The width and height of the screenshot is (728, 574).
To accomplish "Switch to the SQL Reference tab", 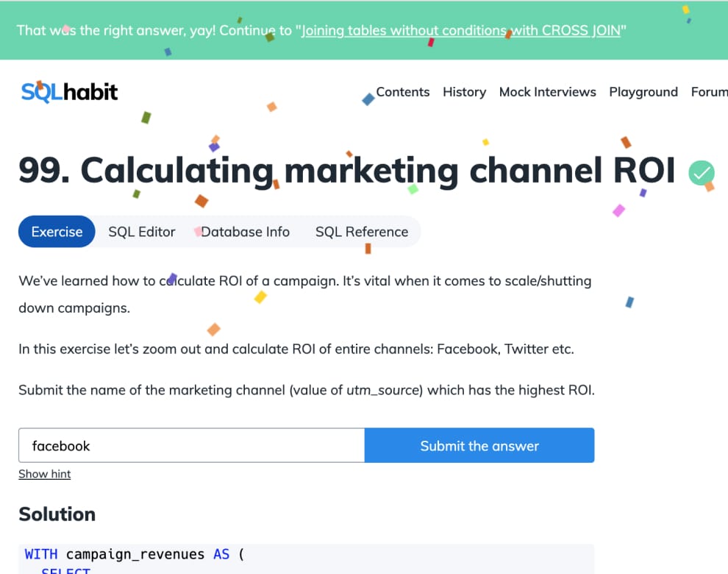I will (362, 232).
